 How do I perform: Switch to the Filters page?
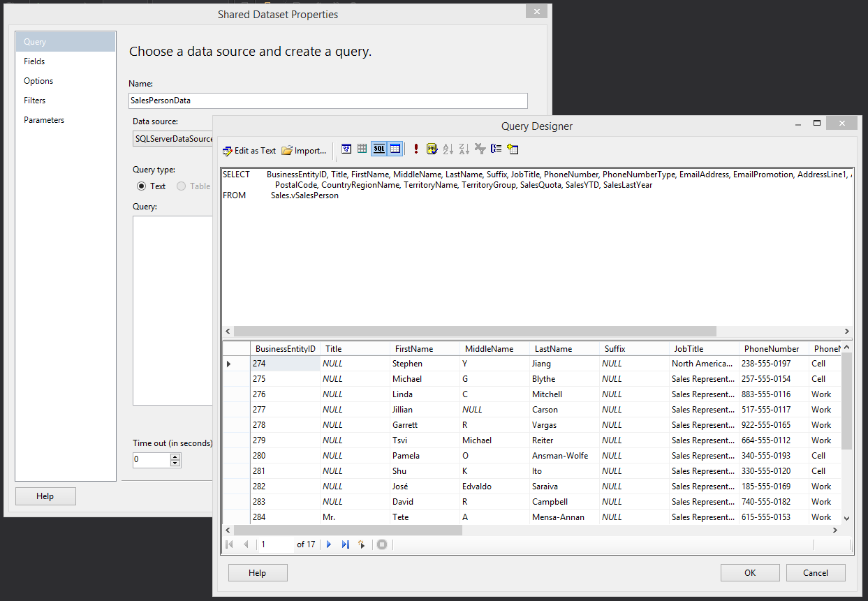pyautogui.click(x=34, y=100)
